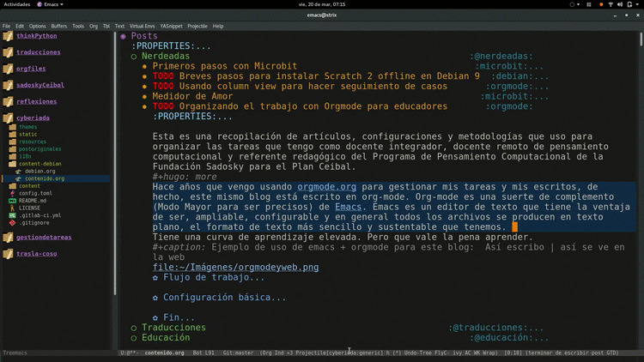Open the Org menu

tap(94, 26)
